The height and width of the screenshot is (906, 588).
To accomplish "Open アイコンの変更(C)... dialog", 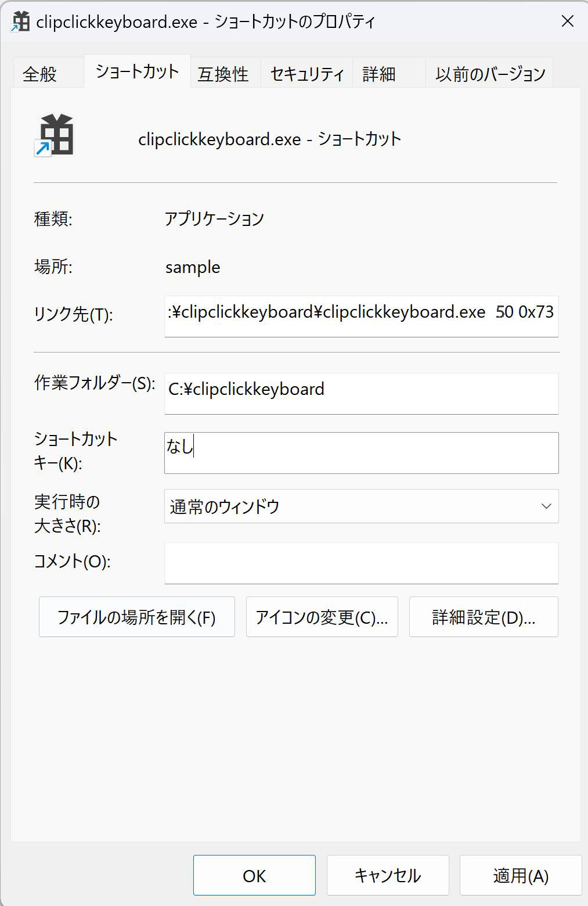I will (322, 617).
